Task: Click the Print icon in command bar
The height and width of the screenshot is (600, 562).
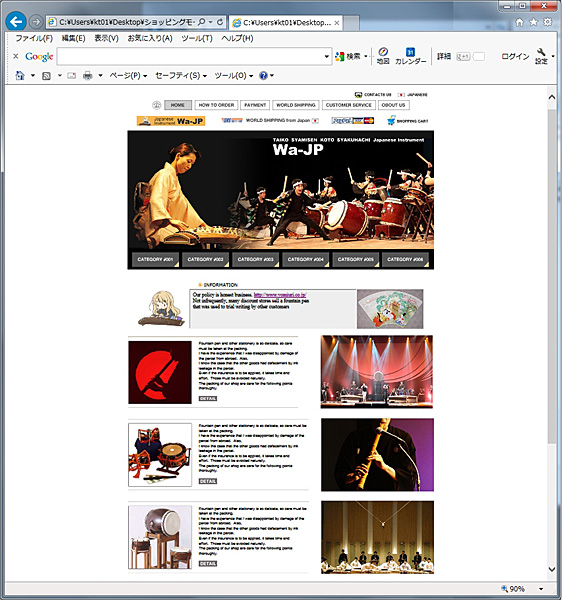Action: [88, 76]
